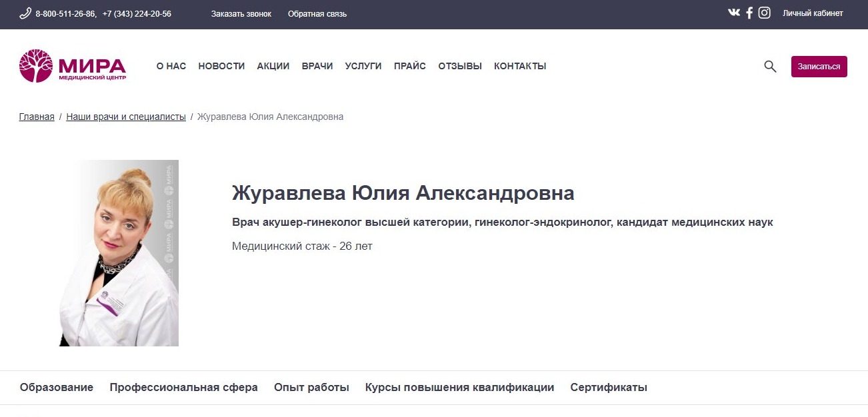Screen dimensions: 868x417
Task: Select the ВРАЧИ menu item
Action: click(317, 66)
